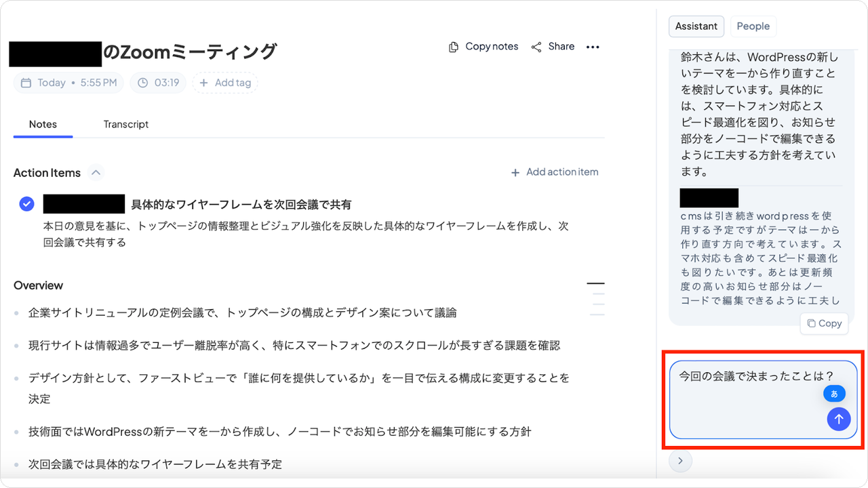Open the three-dot more options menu
The image size is (868, 488).
593,47
